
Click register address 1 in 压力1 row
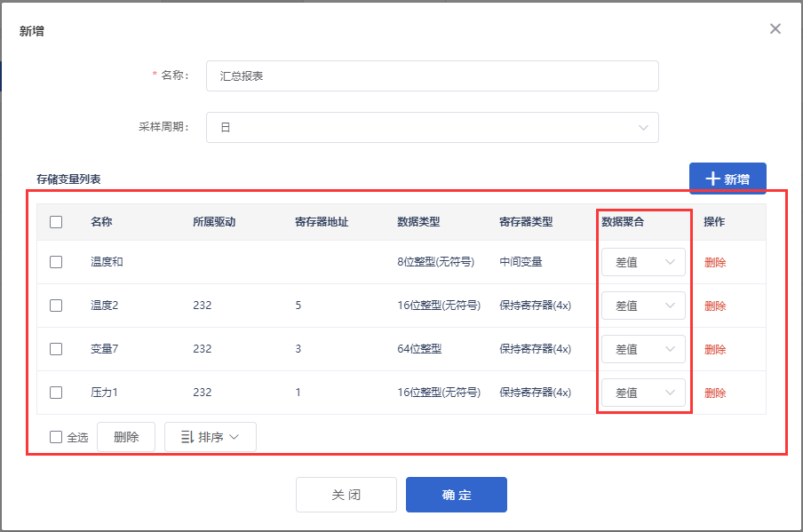[x=298, y=393]
